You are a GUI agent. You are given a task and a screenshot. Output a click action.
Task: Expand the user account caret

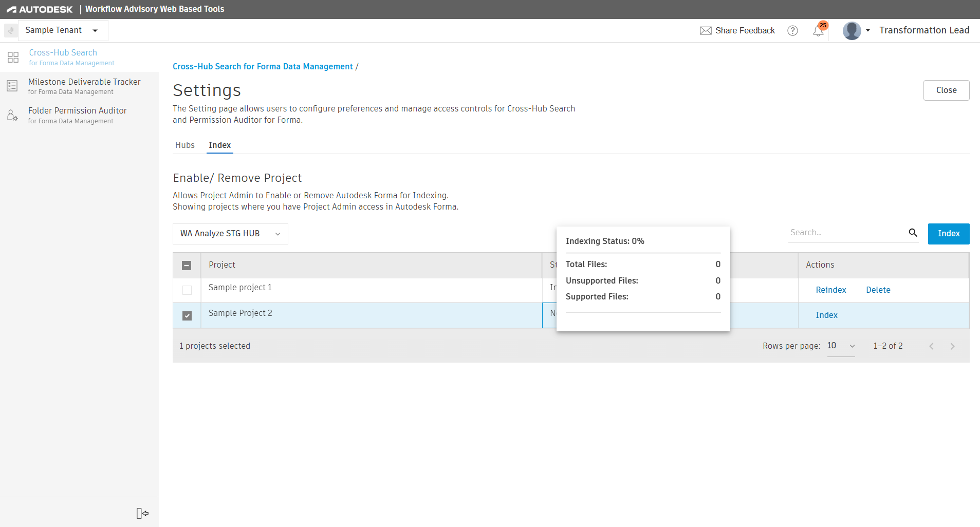click(x=868, y=31)
